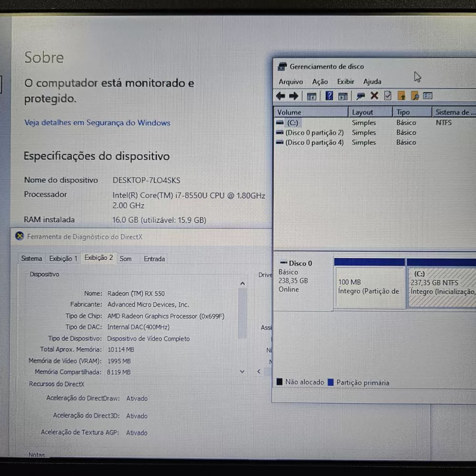476x476 pixels.
Task: Click the red X delete icon
Action: pos(374,96)
